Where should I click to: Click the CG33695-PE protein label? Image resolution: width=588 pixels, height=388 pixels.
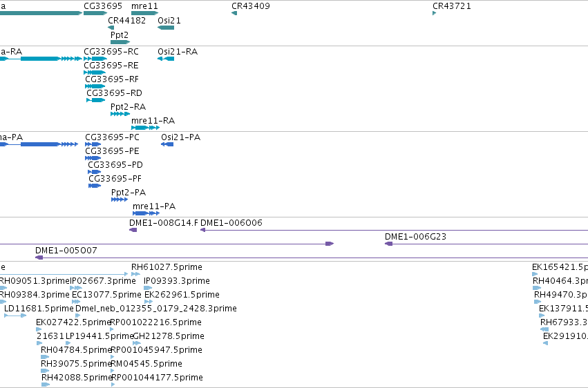[112, 151]
